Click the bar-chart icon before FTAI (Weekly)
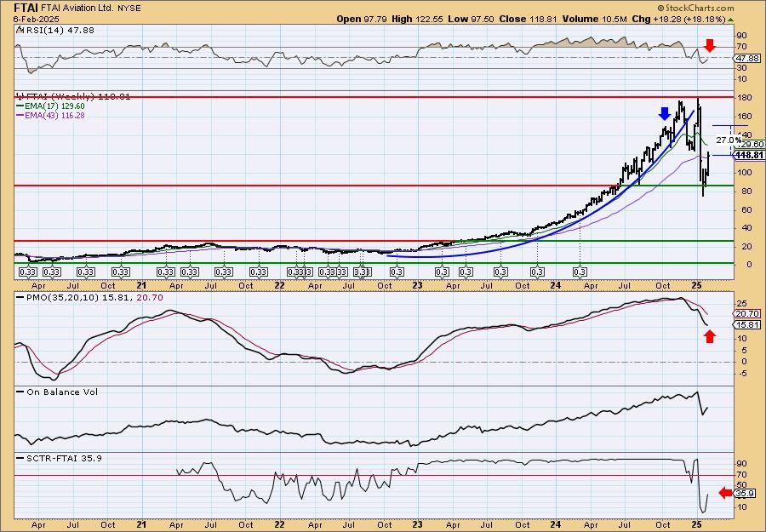 click(x=19, y=96)
